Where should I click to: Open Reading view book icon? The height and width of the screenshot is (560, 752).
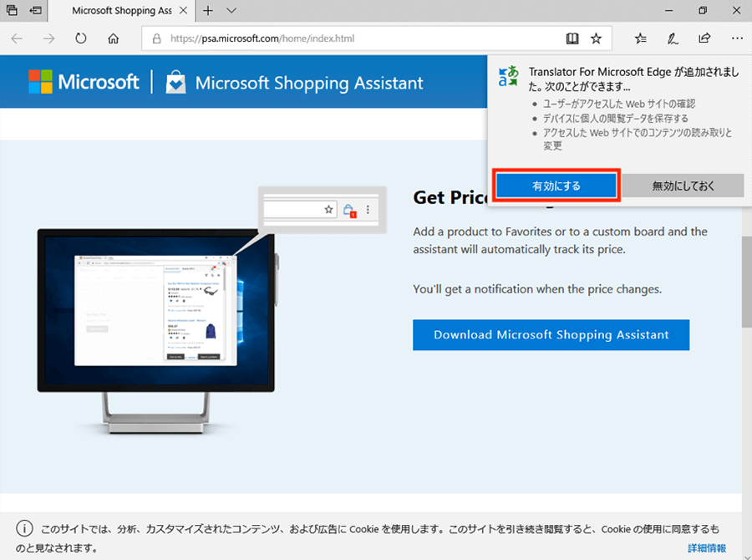[x=572, y=38]
